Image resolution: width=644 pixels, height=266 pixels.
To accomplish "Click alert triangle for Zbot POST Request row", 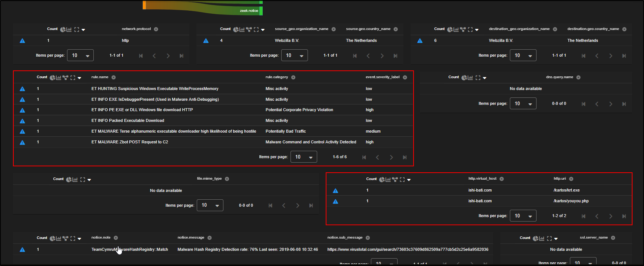I will pyautogui.click(x=22, y=142).
